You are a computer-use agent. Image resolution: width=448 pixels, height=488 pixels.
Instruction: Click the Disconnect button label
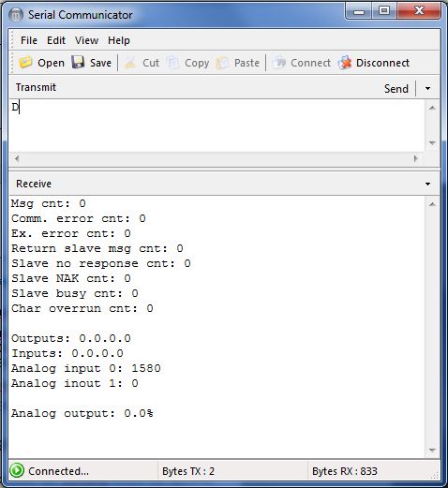point(382,63)
